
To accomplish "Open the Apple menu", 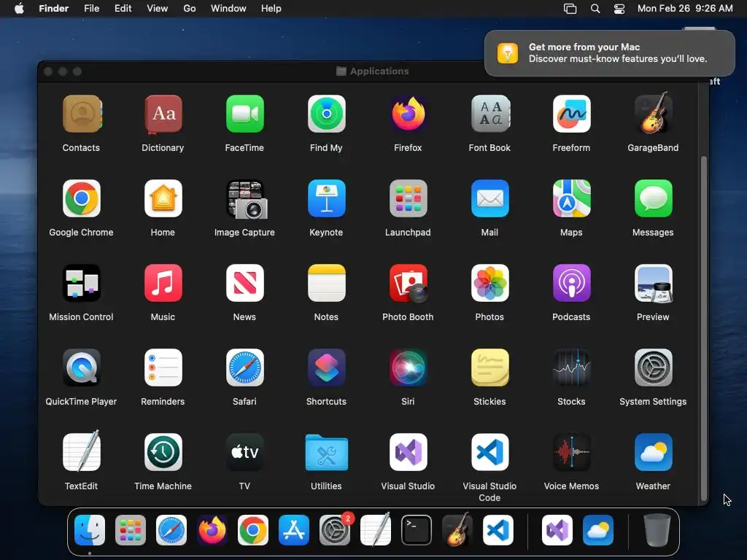I will point(19,8).
